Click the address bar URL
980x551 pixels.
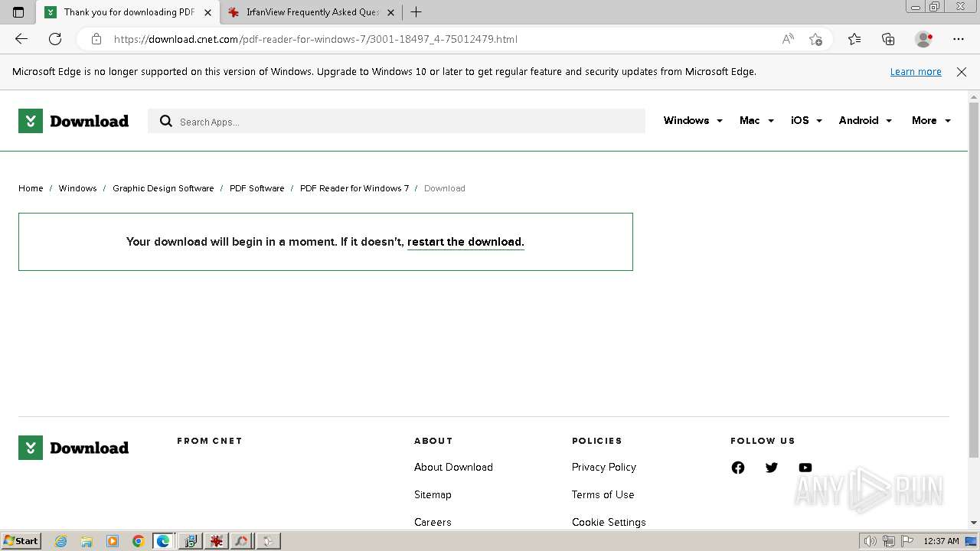coord(315,39)
